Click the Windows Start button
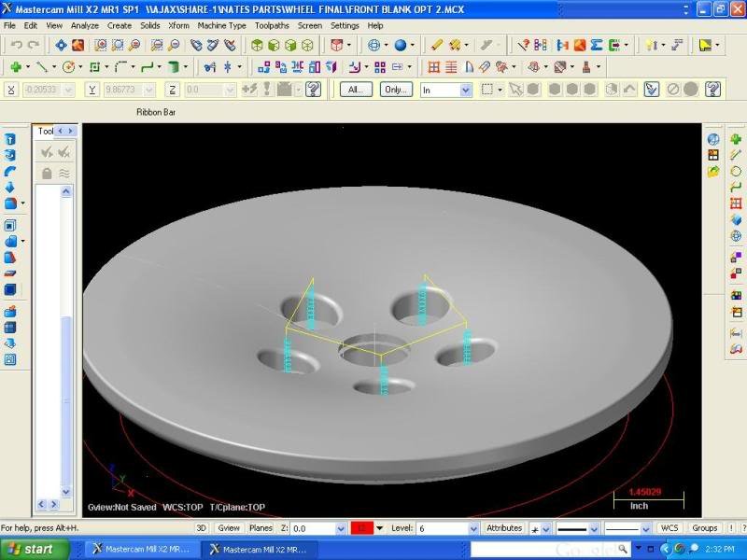Image resolution: width=747 pixels, height=560 pixels. pyautogui.click(x=31, y=549)
